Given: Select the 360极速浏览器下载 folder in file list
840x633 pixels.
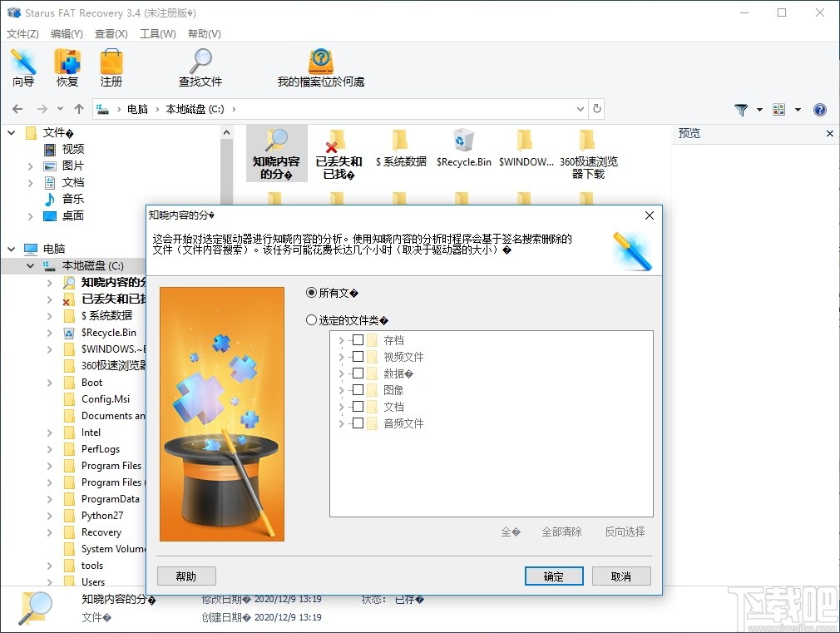Looking at the screenshot, I should coord(588,154).
